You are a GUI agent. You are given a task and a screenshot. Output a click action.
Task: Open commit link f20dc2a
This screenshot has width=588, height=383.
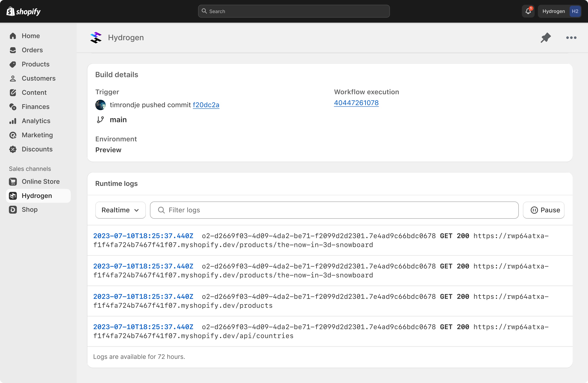click(x=206, y=105)
